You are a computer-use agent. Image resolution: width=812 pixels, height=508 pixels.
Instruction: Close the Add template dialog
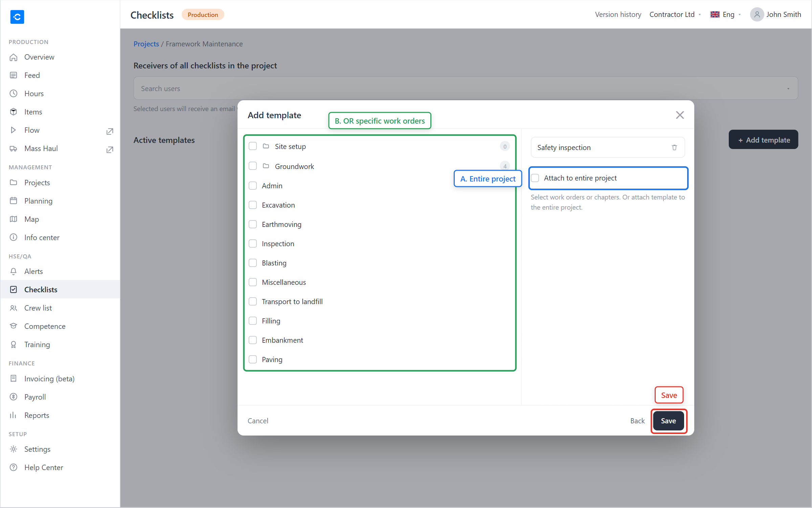pyautogui.click(x=680, y=115)
